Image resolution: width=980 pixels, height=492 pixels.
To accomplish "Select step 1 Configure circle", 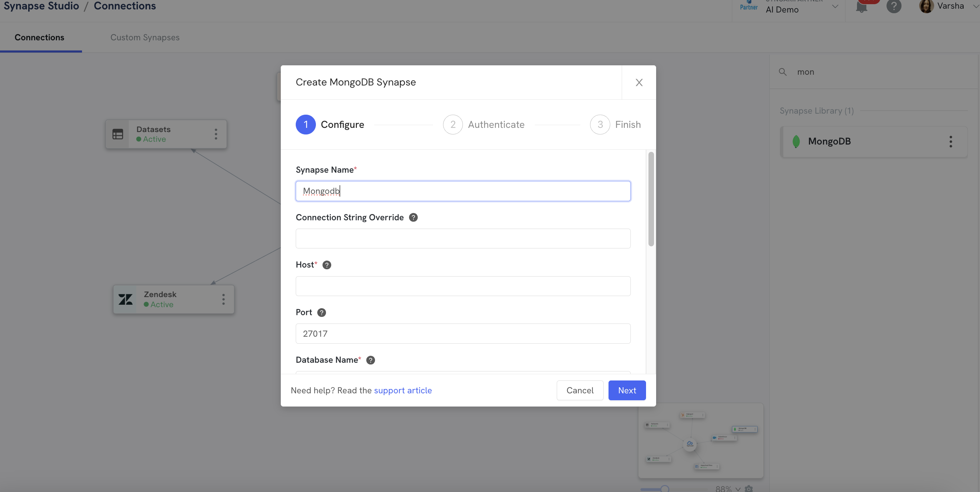I will pos(305,124).
